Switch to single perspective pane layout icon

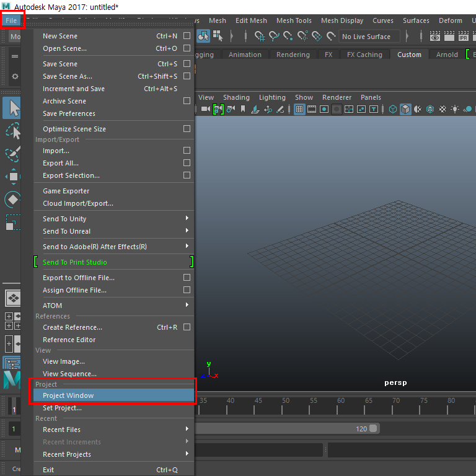[x=13, y=298]
